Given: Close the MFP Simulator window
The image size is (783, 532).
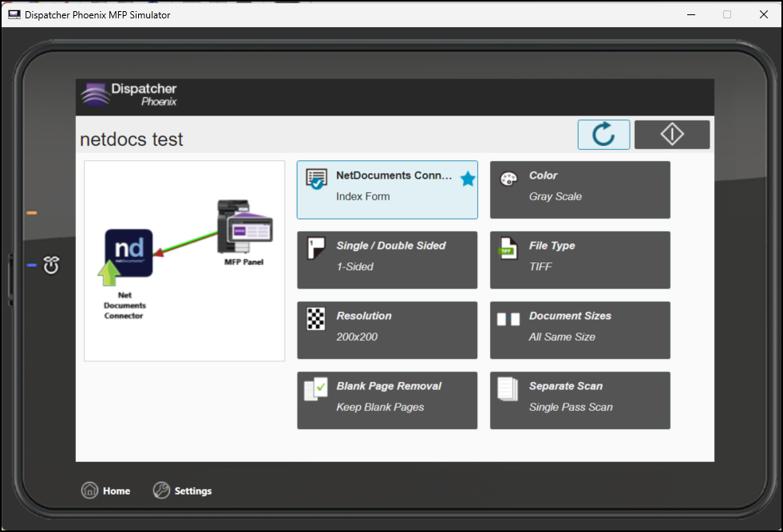Looking at the screenshot, I should pos(764,15).
